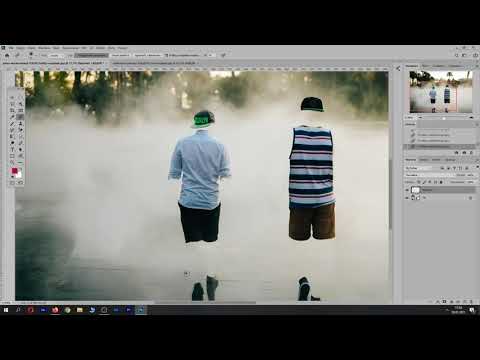This screenshot has height=360, width=480.
Task: Open the 3D menu
Action: coord(91,48)
